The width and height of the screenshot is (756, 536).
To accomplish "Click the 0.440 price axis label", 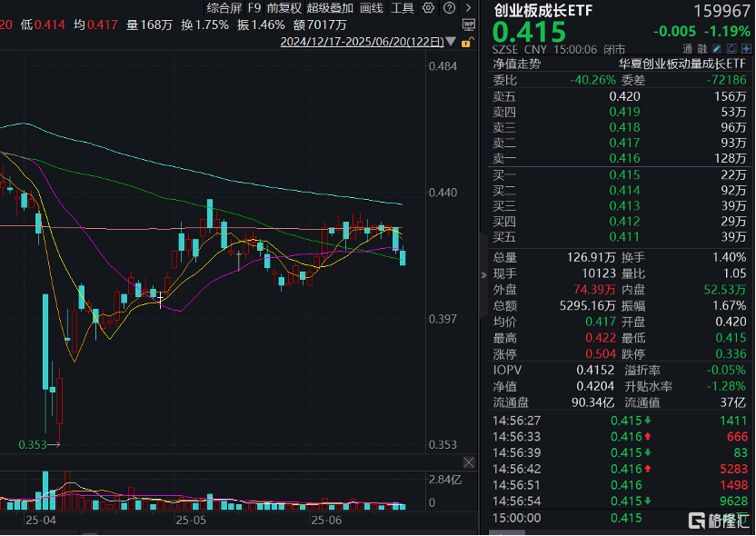I will tap(443, 193).
